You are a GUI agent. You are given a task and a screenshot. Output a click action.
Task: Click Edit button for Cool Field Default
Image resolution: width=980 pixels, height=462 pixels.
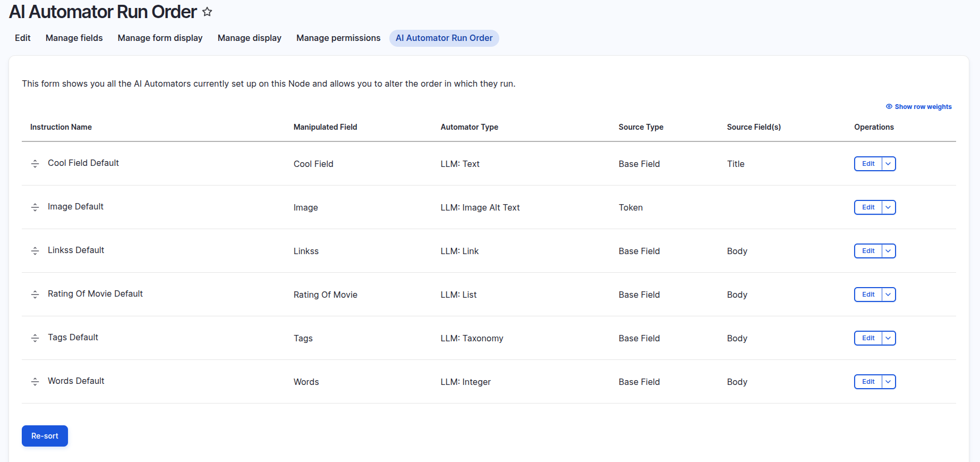click(x=868, y=164)
